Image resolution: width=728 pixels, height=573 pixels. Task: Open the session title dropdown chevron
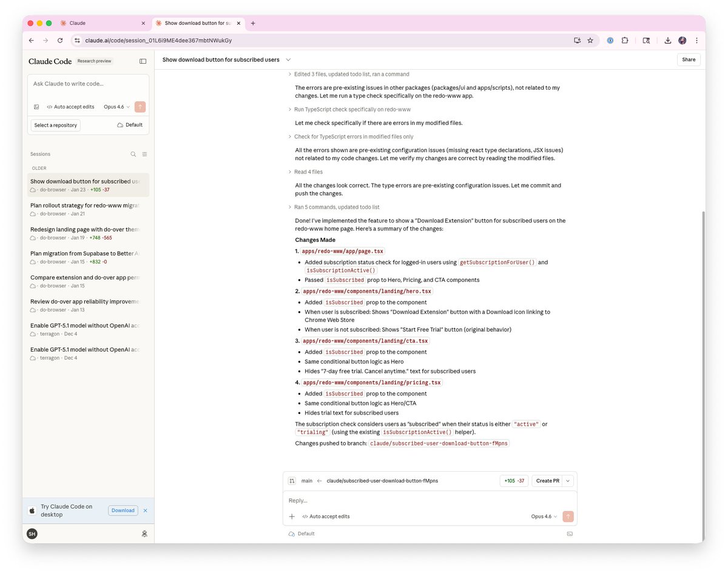288,59
